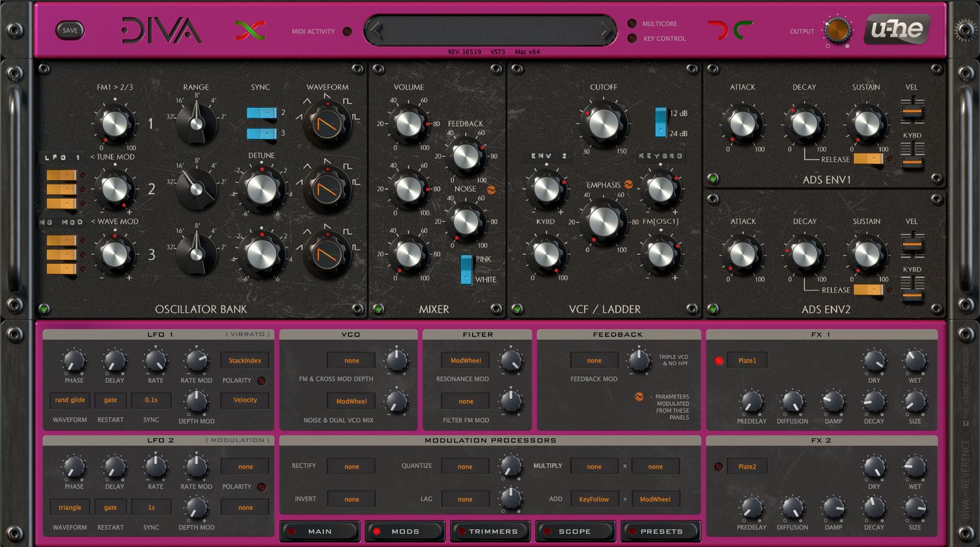The image size is (980, 547).
Task: Switch to the PRESETS tab
Action: [661, 531]
